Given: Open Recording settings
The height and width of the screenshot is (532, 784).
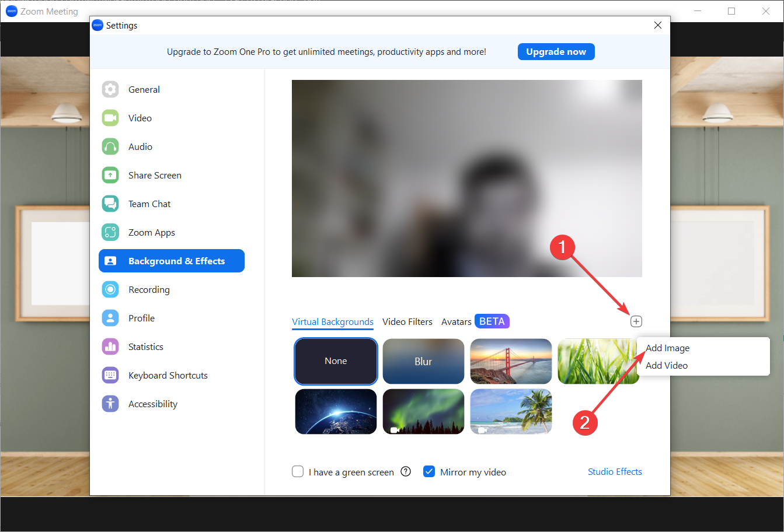Looking at the screenshot, I should pos(172,289).
